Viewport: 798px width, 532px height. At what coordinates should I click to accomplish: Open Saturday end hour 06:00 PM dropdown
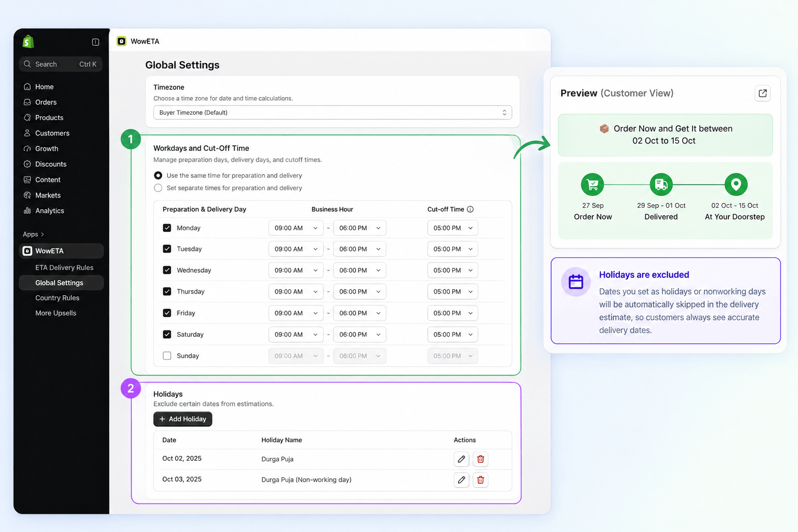pos(360,335)
